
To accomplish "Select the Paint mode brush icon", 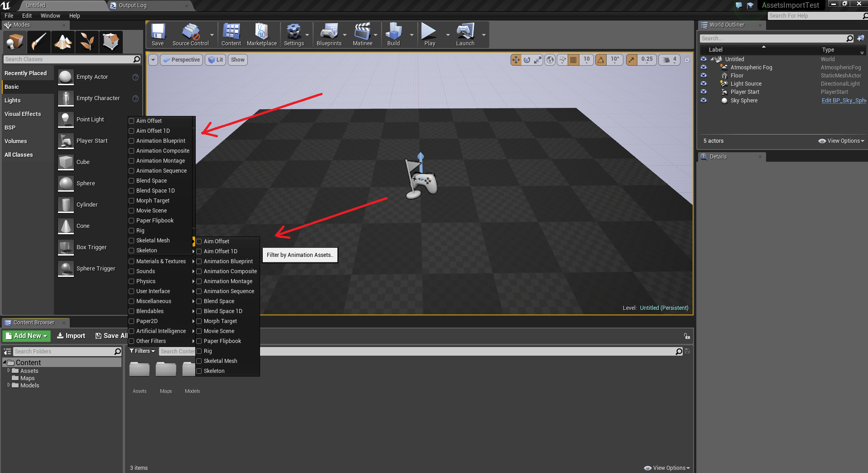I will (39, 42).
